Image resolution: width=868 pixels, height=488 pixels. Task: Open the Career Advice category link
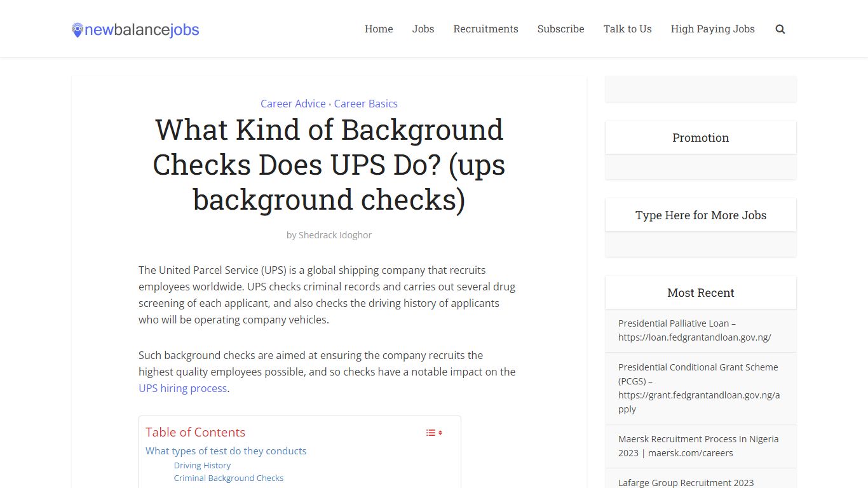pyautogui.click(x=293, y=104)
